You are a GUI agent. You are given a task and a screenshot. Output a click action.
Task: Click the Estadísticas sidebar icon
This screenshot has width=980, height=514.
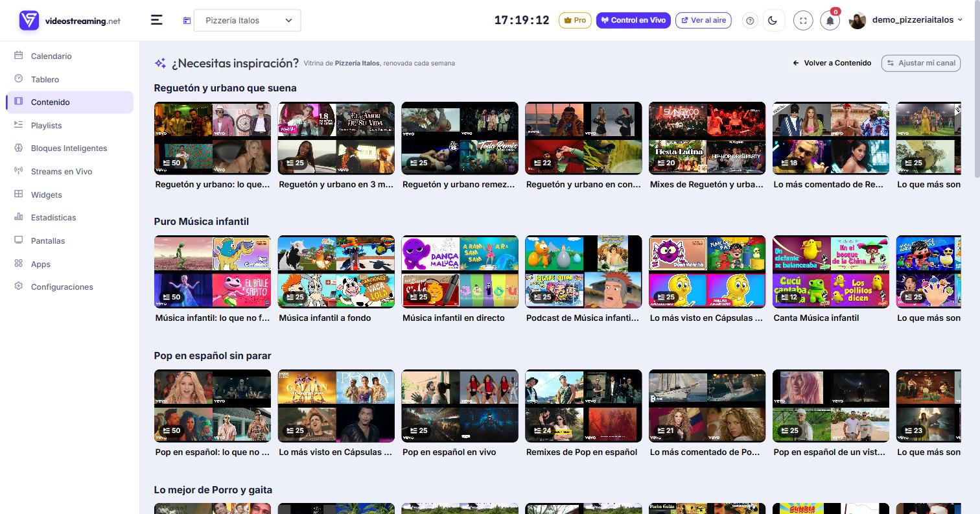point(18,217)
